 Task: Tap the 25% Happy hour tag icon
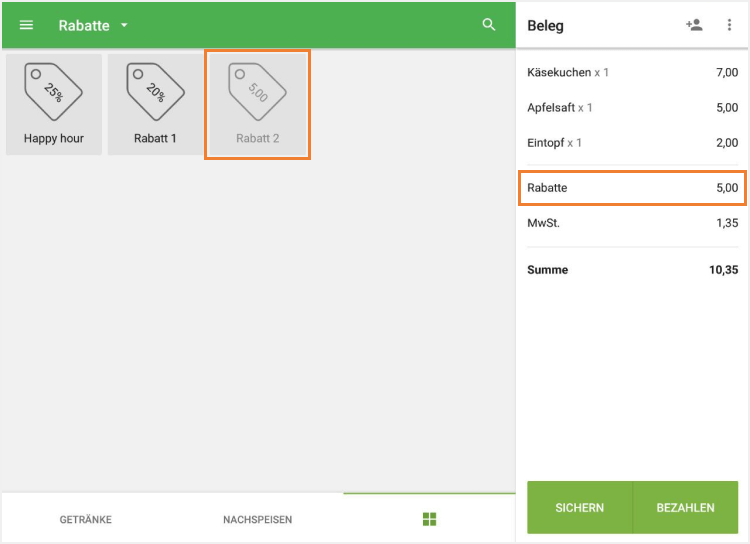[54, 92]
